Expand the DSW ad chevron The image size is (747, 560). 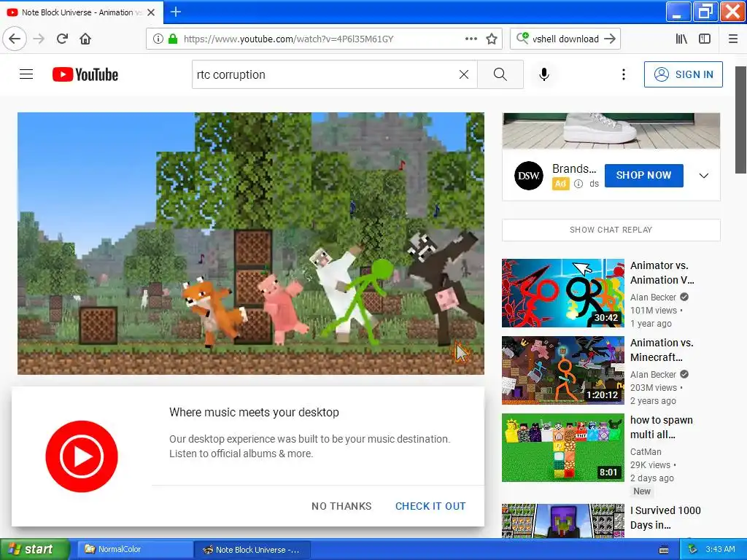point(704,176)
